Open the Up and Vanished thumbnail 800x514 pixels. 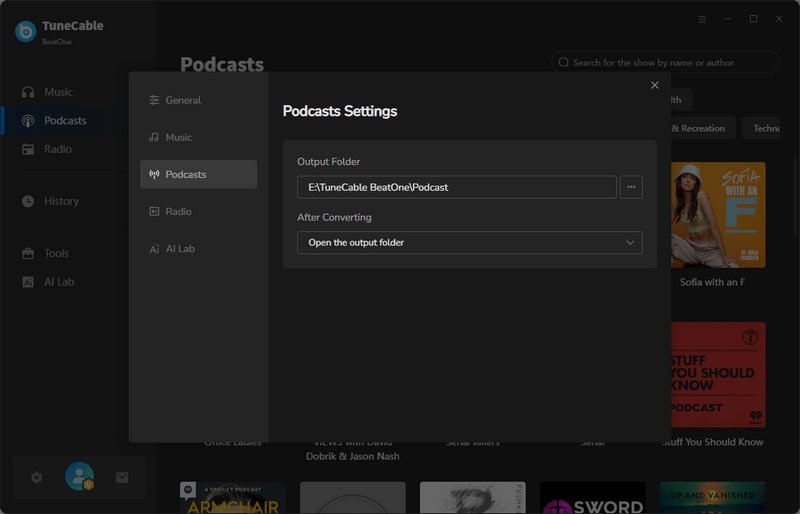pos(712,498)
